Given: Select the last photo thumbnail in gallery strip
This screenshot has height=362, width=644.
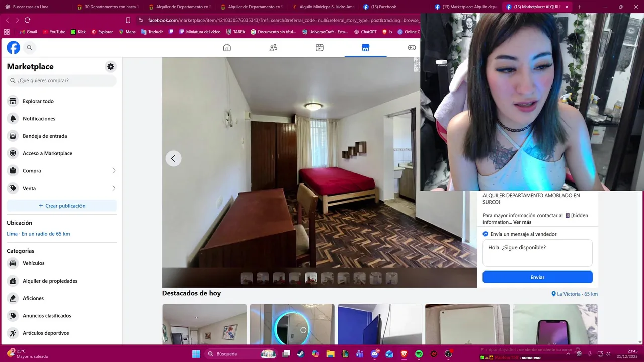Looking at the screenshot, I should (391, 278).
